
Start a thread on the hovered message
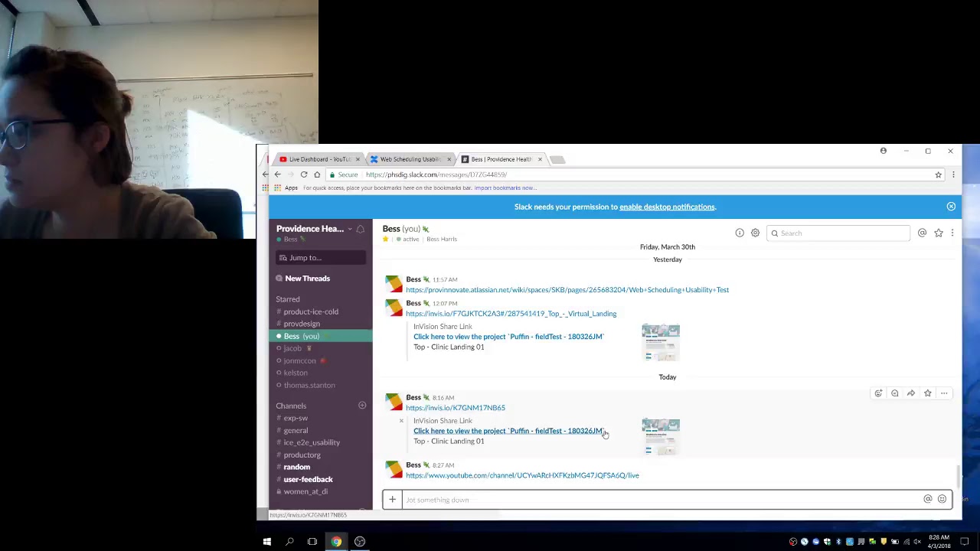(x=894, y=393)
